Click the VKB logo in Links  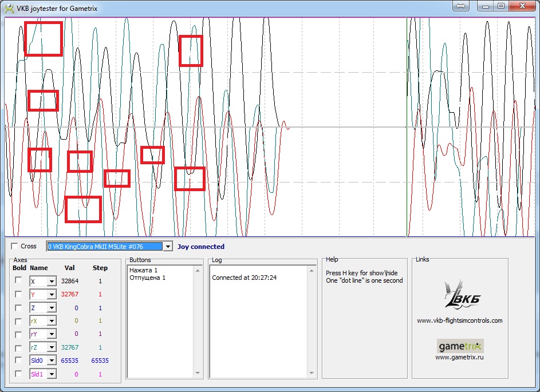(462, 295)
